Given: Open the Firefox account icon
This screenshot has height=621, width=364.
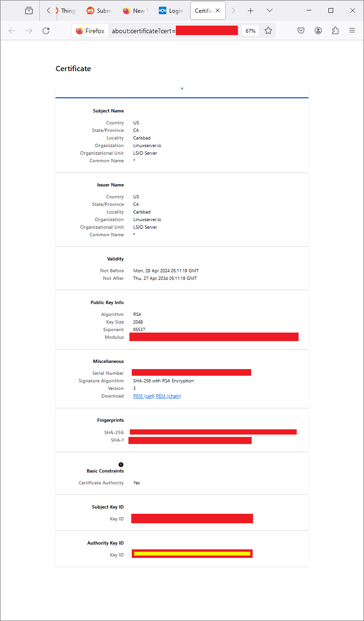Looking at the screenshot, I should [318, 30].
